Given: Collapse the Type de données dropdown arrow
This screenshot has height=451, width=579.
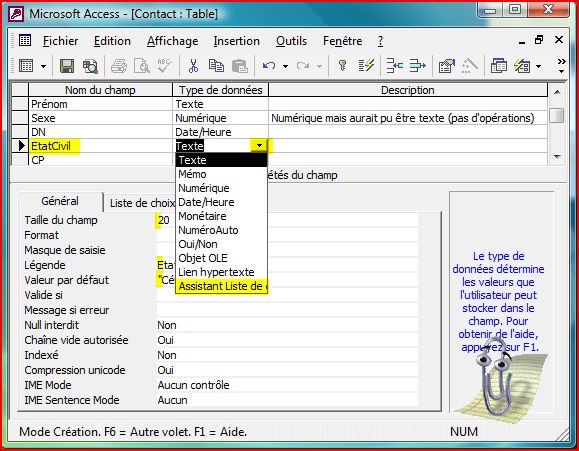Looking at the screenshot, I should pyautogui.click(x=259, y=146).
